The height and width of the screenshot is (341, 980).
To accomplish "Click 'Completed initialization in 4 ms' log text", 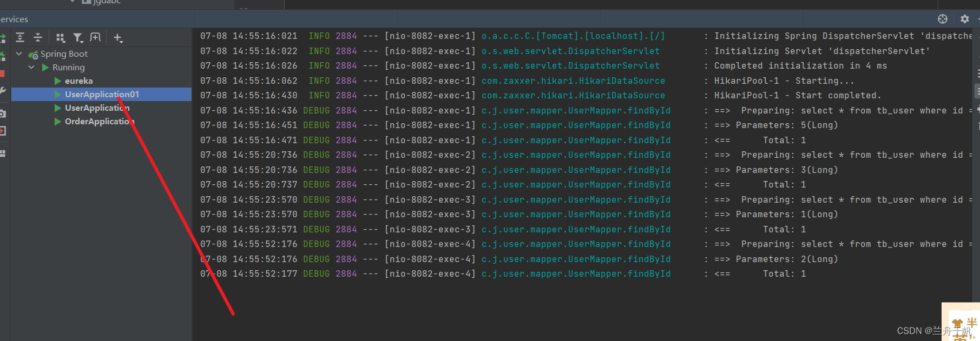I will click(x=800, y=65).
